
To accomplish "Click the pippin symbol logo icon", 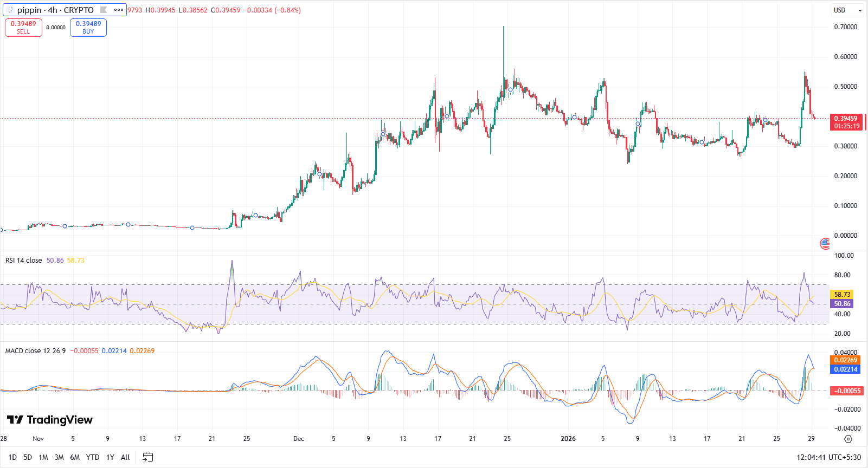I will coord(10,10).
